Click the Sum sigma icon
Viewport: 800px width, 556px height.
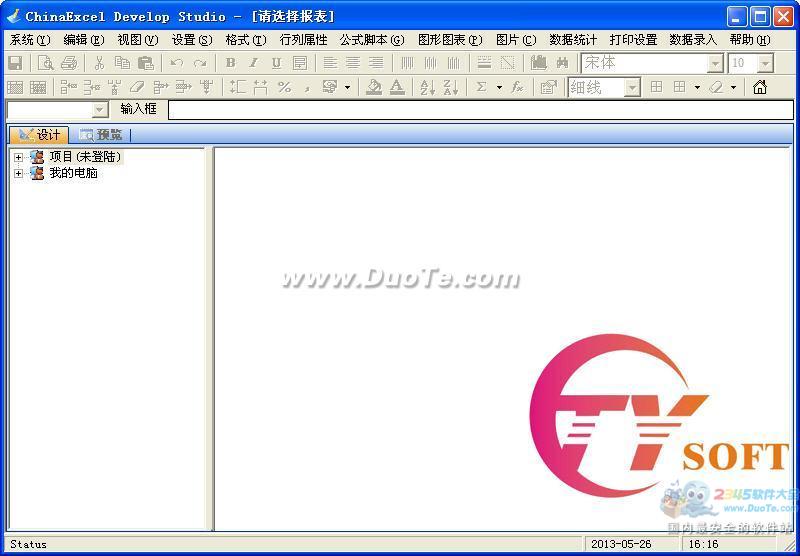coord(481,88)
